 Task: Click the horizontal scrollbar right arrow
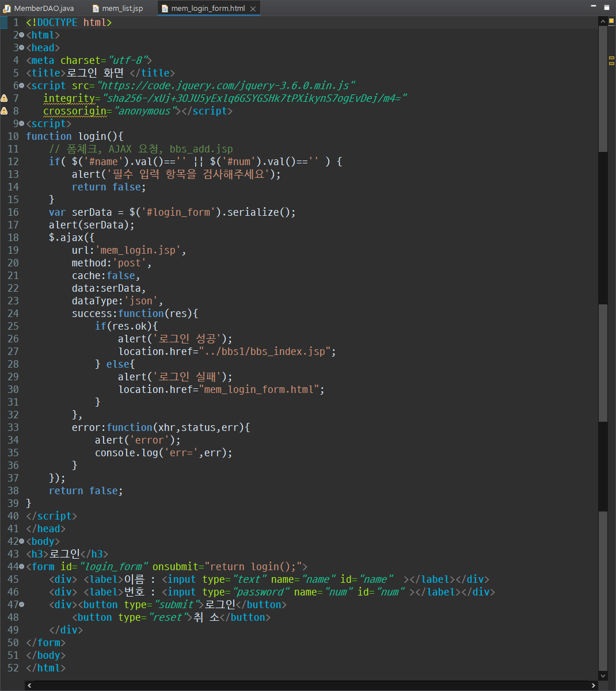(x=594, y=686)
